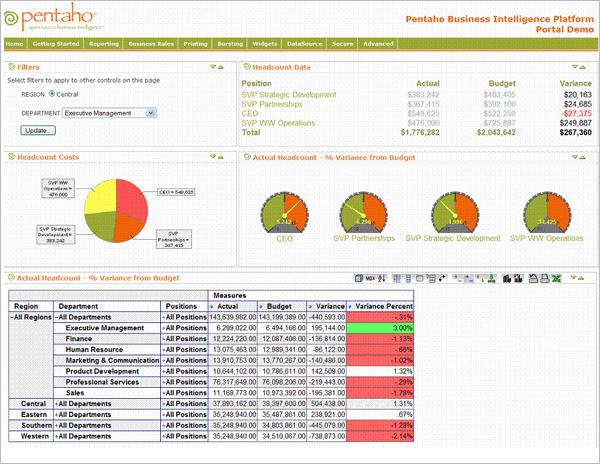The height and width of the screenshot is (465, 600).
Task: Open the SVP Strategic Development position link
Action: pyautogui.click(x=289, y=95)
